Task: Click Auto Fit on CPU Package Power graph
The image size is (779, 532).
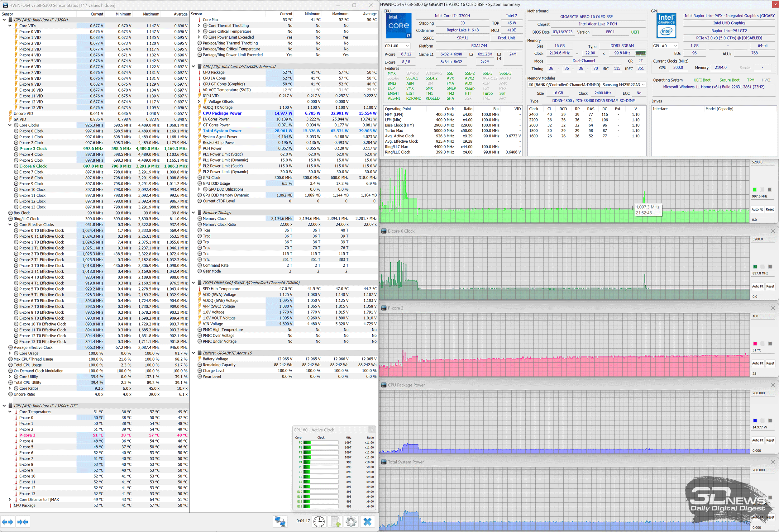Action: pos(757,440)
